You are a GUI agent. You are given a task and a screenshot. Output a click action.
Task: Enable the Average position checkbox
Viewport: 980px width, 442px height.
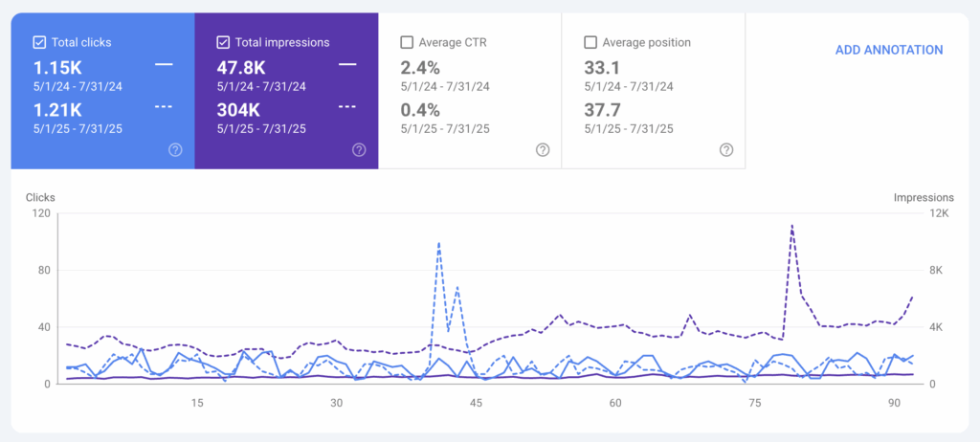tap(590, 42)
